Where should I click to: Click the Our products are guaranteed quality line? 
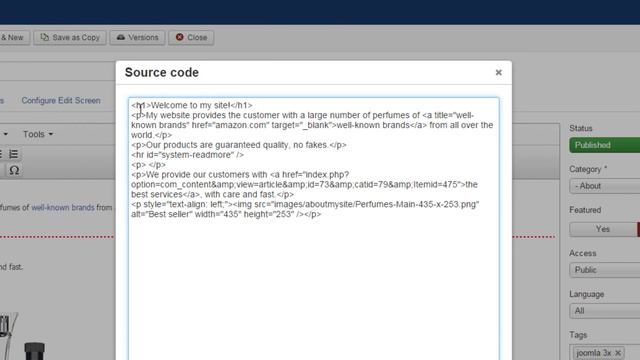(239, 145)
